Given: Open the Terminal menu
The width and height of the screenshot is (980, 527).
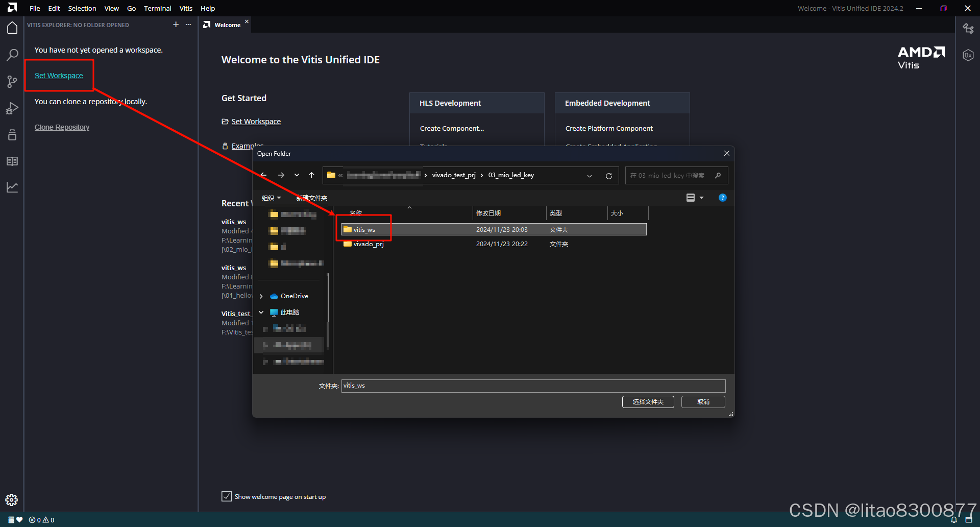Looking at the screenshot, I should click(157, 8).
